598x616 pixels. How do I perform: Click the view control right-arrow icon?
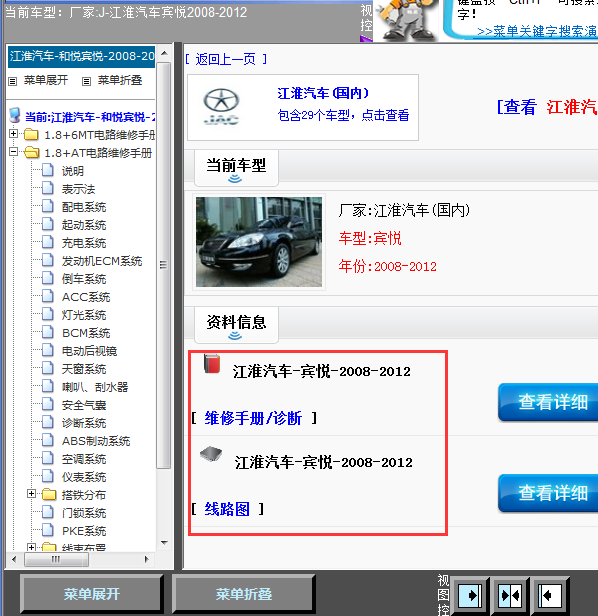pyautogui.click(x=470, y=596)
